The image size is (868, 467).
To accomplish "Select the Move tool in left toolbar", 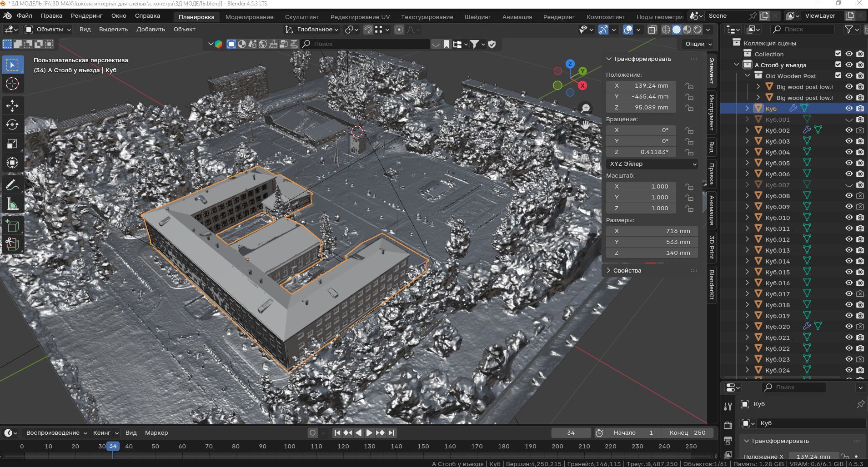I will coord(12,106).
